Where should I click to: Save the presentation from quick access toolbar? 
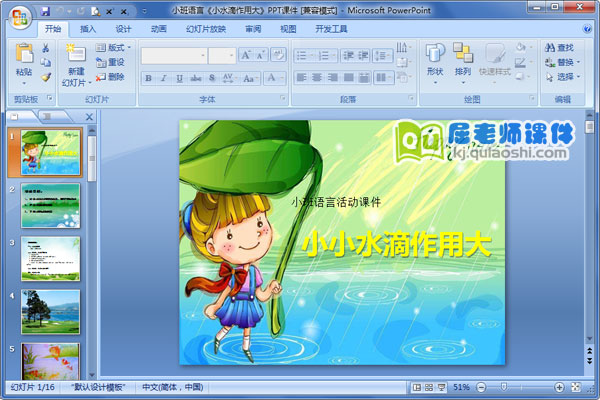click(x=45, y=11)
